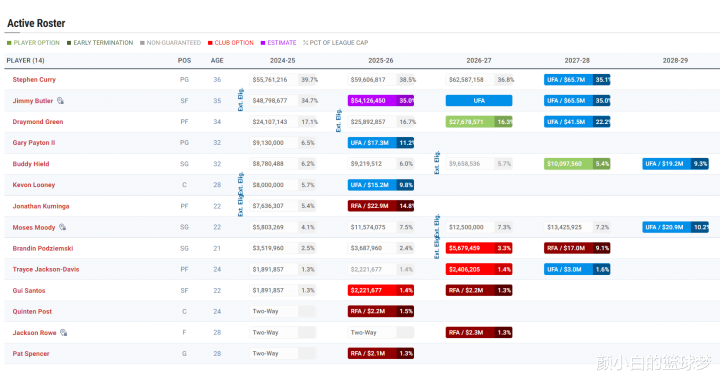Click Draymond Green's green $27,678,571 option cell
The width and height of the screenshot is (720, 382).
pos(479,122)
